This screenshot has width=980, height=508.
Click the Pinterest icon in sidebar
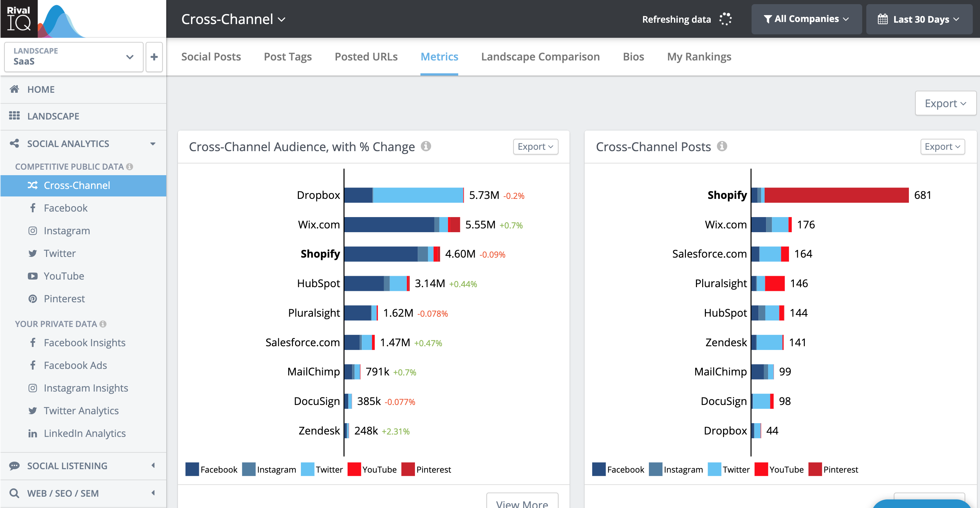click(x=33, y=299)
